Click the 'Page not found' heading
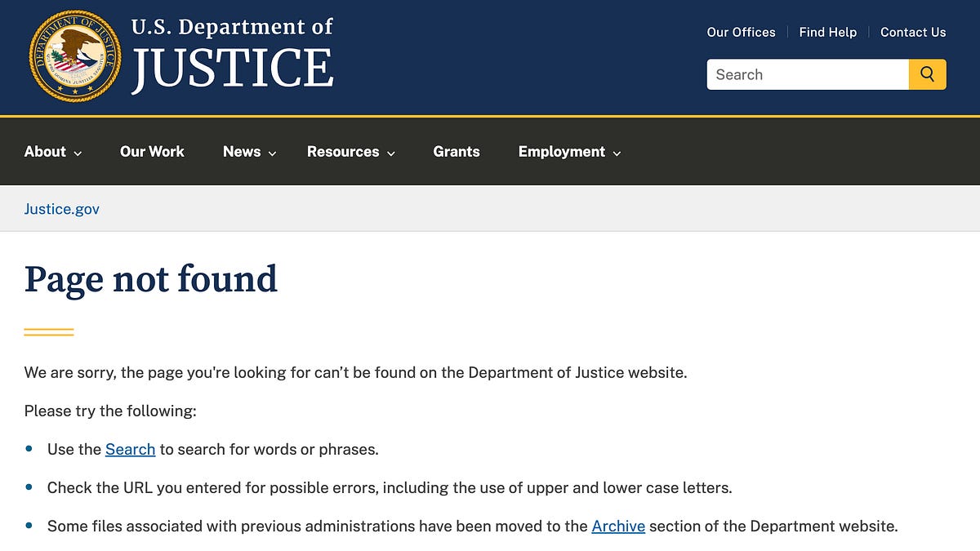 151,279
